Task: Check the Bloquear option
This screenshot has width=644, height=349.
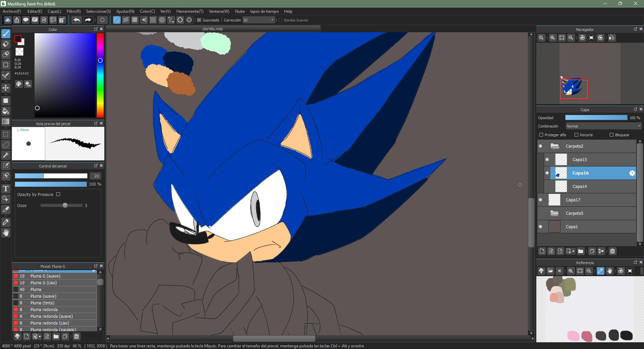Action: tap(611, 135)
